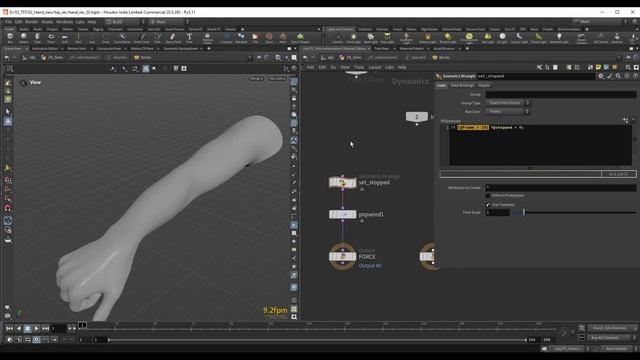Toggle the Use Timestep checkbox
This screenshot has height=360, width=640.
(488, 204)
